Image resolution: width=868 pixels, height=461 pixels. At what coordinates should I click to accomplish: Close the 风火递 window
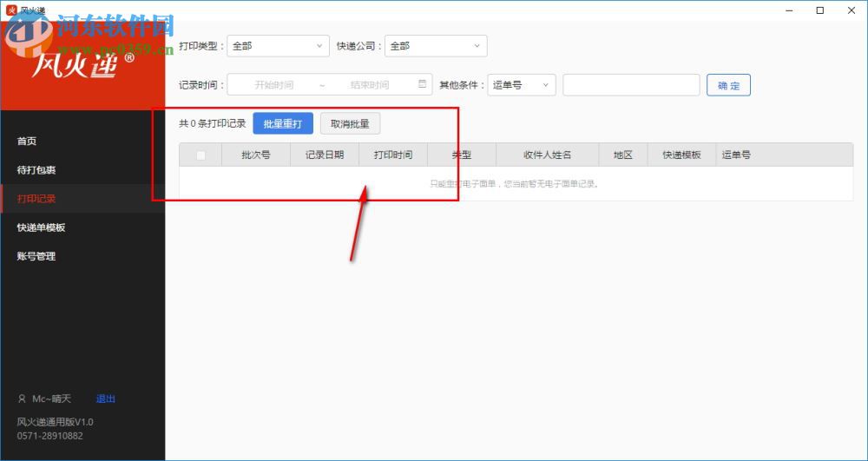point(852,10)
